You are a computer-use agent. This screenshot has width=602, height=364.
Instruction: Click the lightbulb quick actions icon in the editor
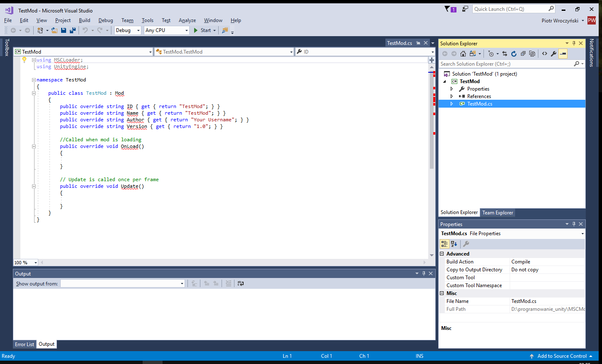(x=24, y=60)
